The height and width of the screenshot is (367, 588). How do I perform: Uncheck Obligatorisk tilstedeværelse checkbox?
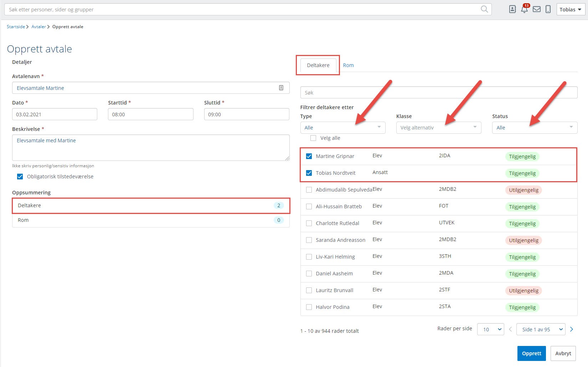coord(20,177)
